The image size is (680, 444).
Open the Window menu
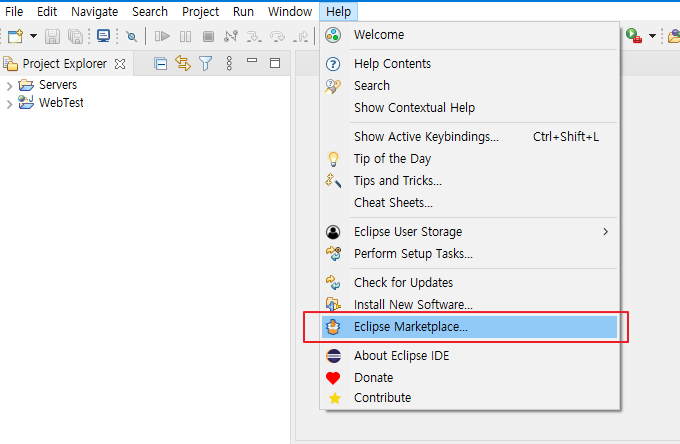[x=290, y=12]
